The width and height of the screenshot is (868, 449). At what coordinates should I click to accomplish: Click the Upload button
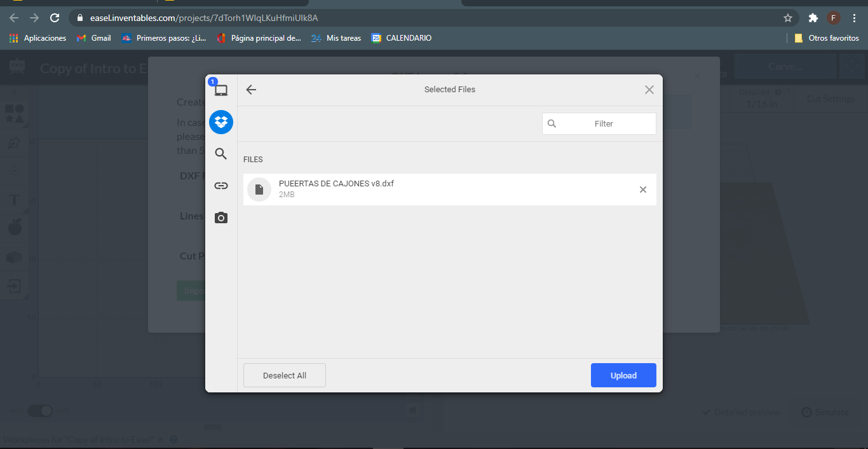tap(623, 375)
